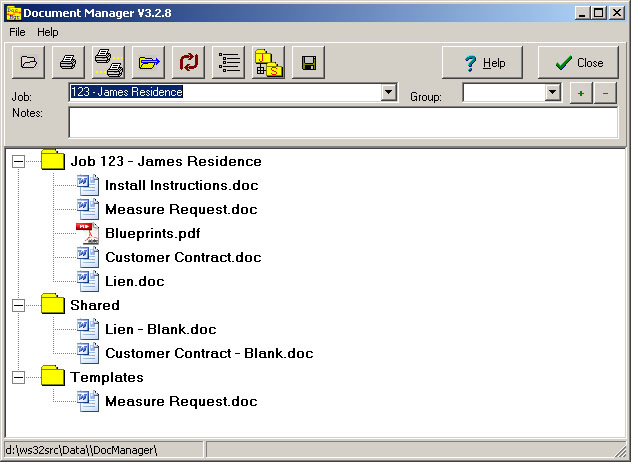Image resolution: width=631 pixels, height=462 pixels.
Task: Click the list view toolbar icon
Action: (x=229, y=62)
